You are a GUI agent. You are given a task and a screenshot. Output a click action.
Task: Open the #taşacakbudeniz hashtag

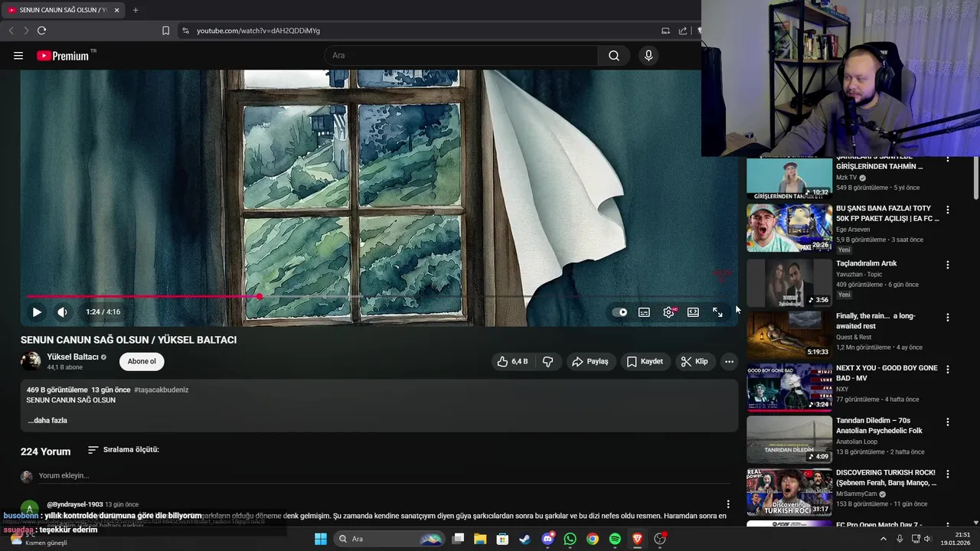click(161, 390)
